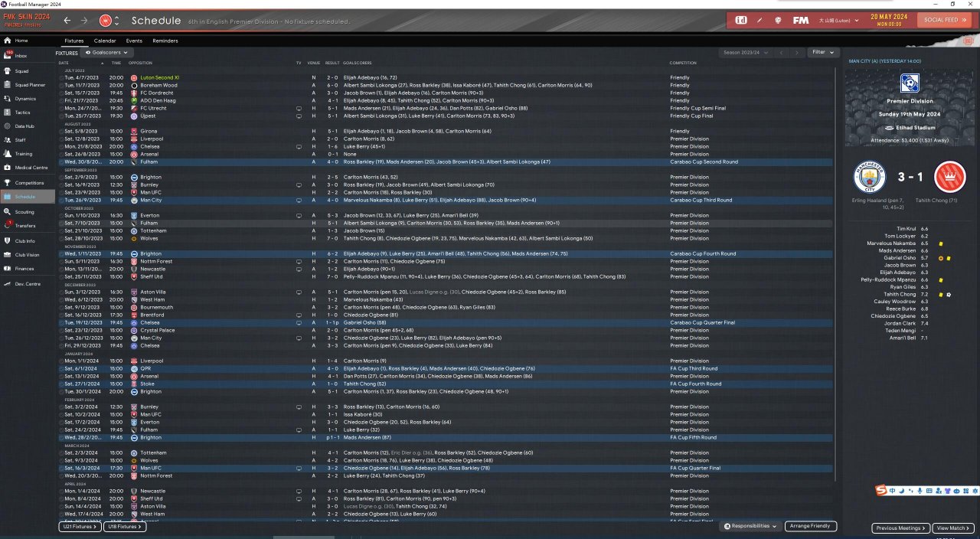Go back with the left arrow
The image size is (980, 539).
click(67, 21)
